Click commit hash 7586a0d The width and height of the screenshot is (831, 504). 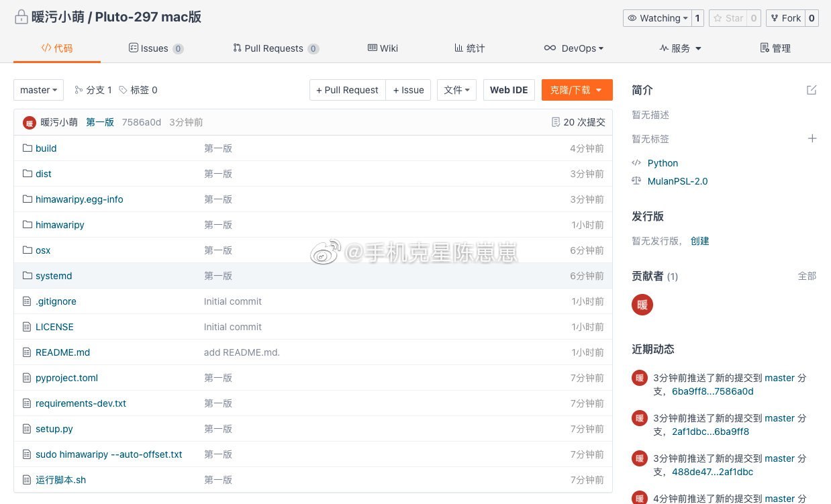pos(142,122)
